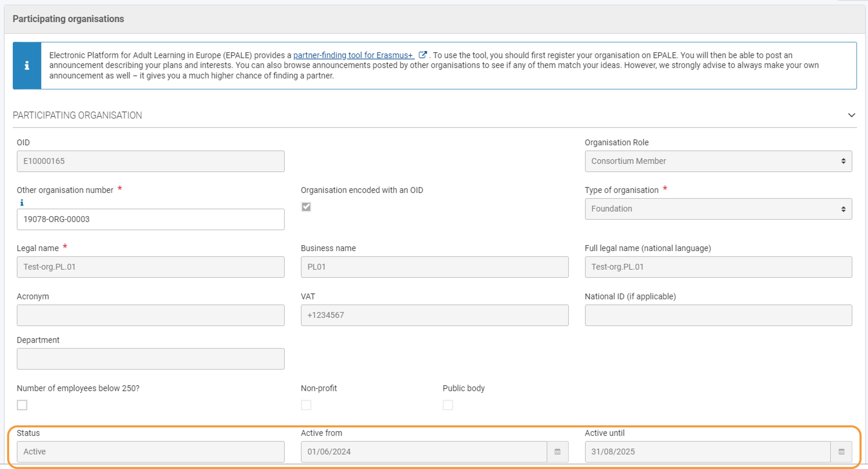Screen dimensions: 868x469
Task: Open the Active until calendar picker
Action: (x=841, y=451)
